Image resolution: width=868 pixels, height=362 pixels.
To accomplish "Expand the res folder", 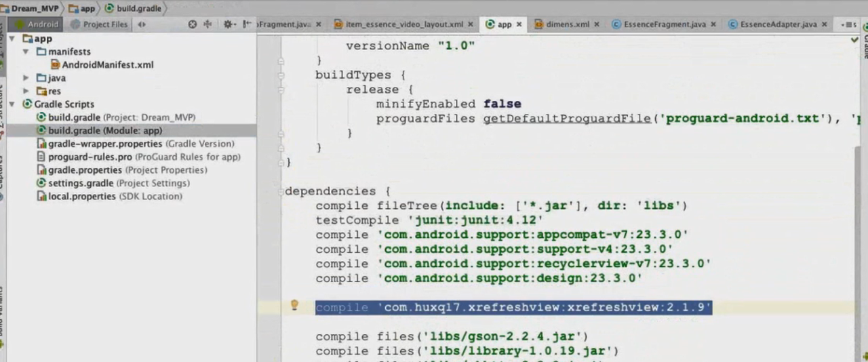I will pos(26,91).
